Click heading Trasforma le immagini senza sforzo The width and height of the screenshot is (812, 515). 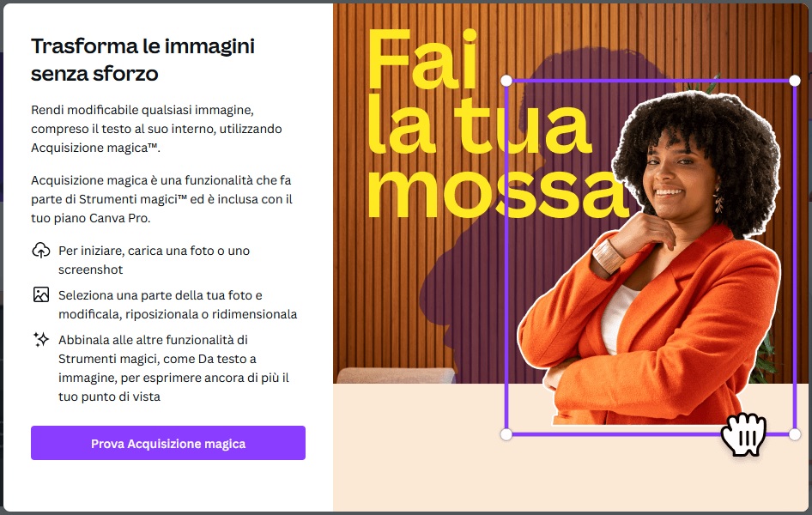coord(143,59)
